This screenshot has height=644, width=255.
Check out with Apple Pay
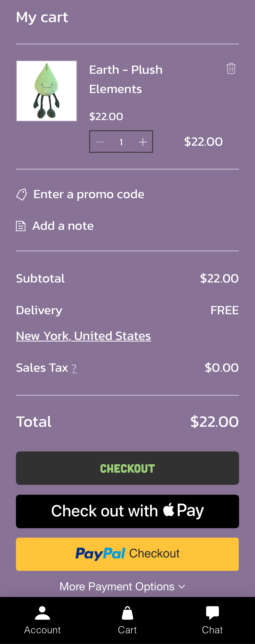(x=127, y=511)
